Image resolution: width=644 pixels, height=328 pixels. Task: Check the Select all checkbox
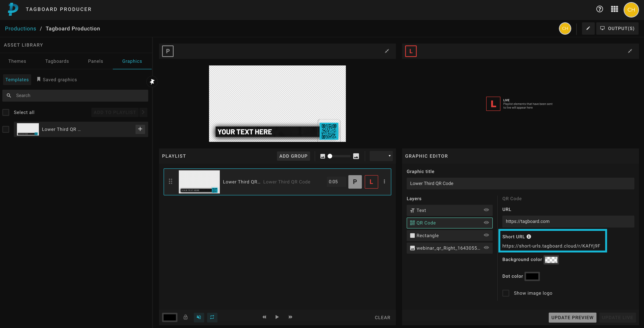pyautogui.click(x=6, y=112)
